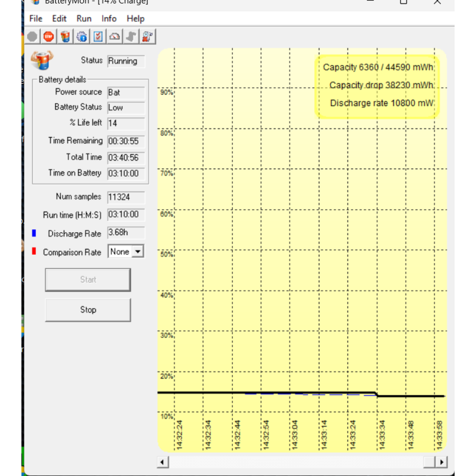Open the Run menu

point(84,19)
